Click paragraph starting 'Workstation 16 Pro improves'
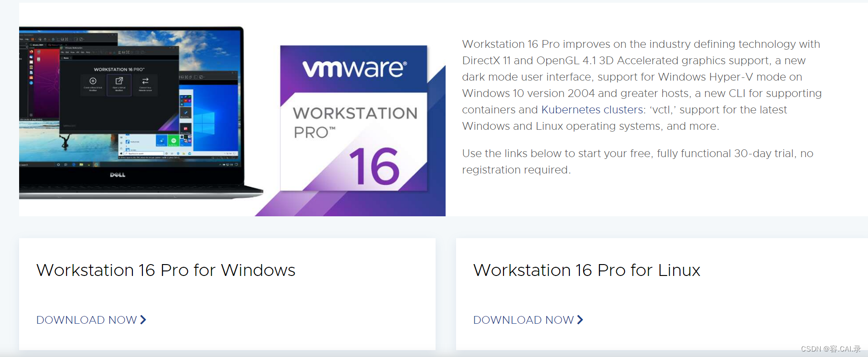Screen dimensions: 868x357 (x=642, y=85)
